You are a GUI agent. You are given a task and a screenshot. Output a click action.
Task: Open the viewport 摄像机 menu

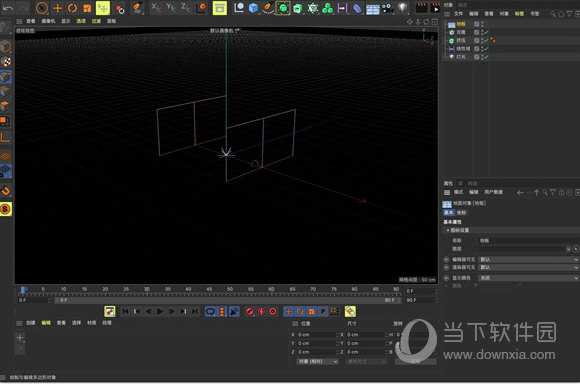(48, 21)
